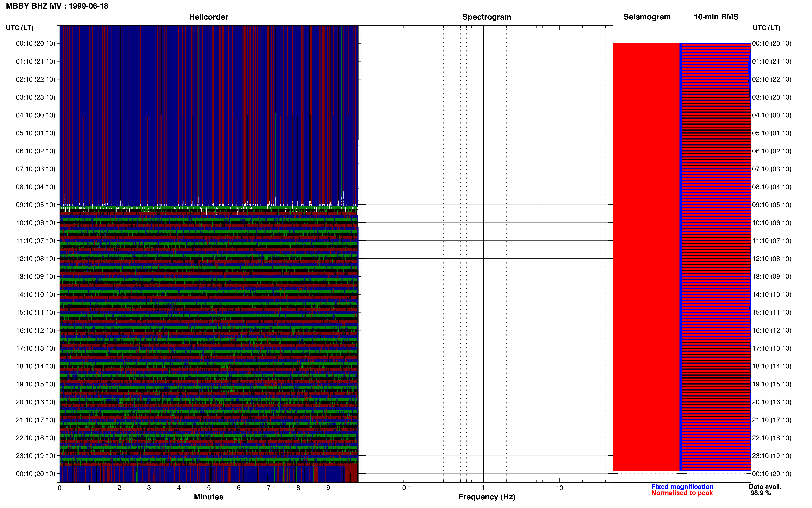Click frequency tick label '10' on spectrogram axis
Screen dimensions: 812x508
pyautogui.click(x=559, y=487)
